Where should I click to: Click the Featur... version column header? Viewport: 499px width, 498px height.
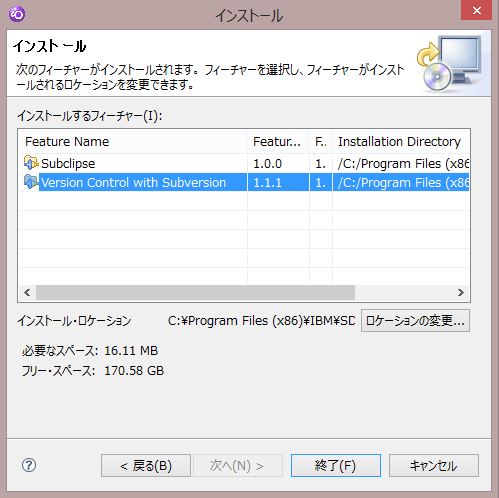pos(278,142)
